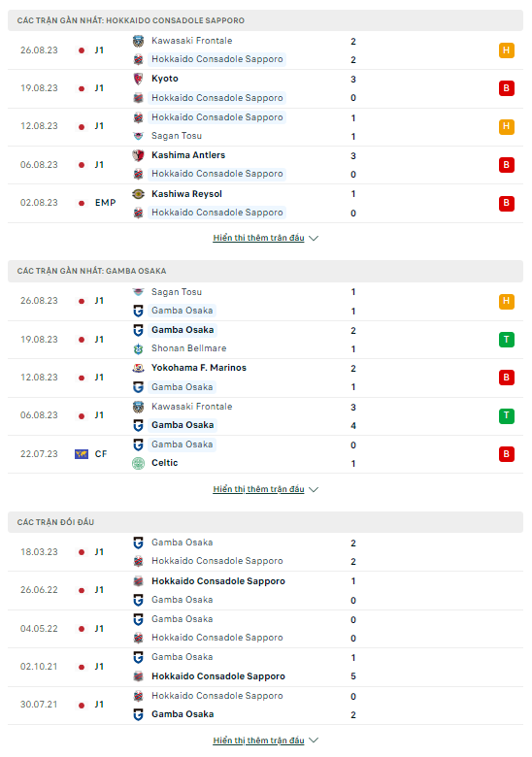This screenshot has height=757, width=532.
Task: Click the Celtic club crest icon
Action: pyautogui.click(x=138, y=463)
